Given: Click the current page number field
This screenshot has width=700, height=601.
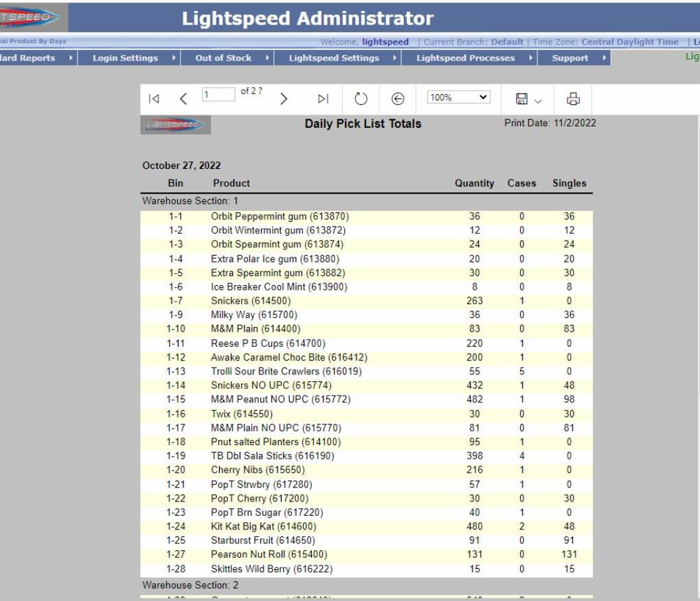Looking at the screenshot, I should coord(218,94).
